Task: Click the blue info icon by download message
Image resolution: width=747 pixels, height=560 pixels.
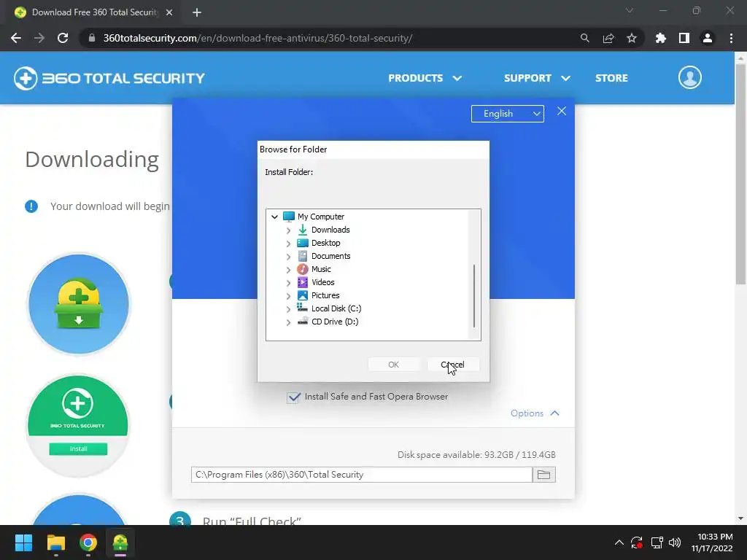Action: click(x=31, y=206)
